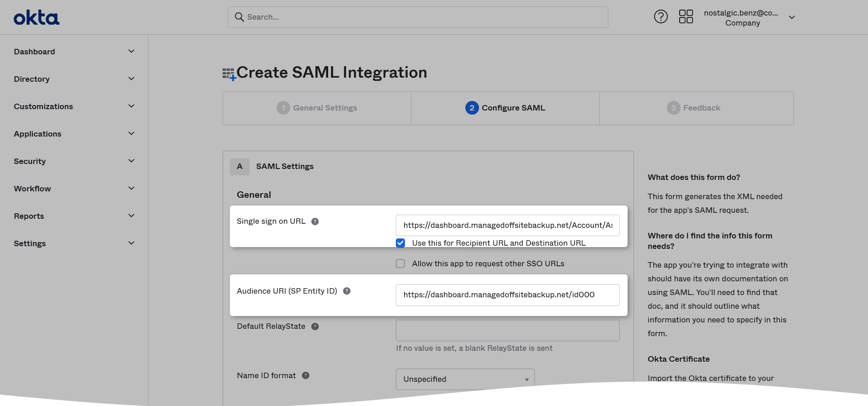The width and height of the screenshot is (868, 406).
Task: Open Customizations in the sidebar
Action: [x=43, y=106]
